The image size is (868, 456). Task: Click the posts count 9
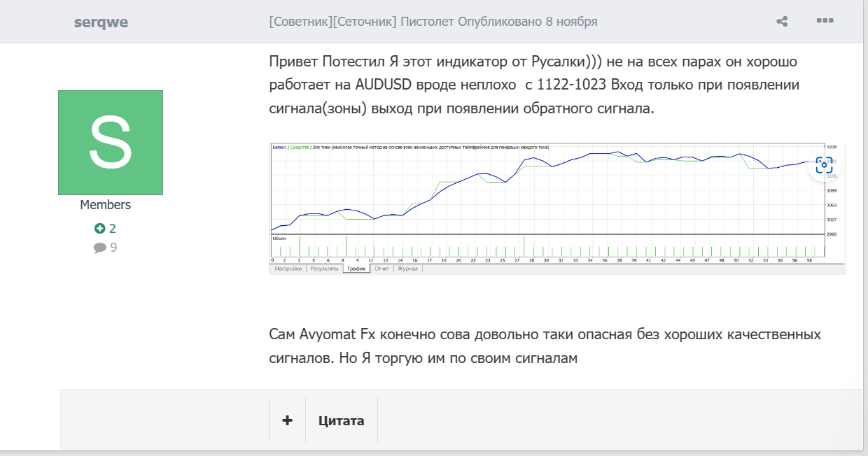click(x=113, y=248)
